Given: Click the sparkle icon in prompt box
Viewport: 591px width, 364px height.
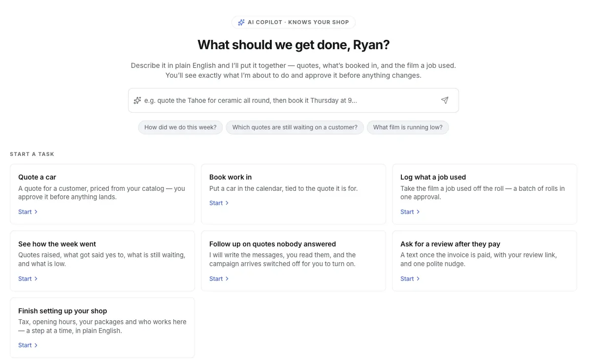Looking at the screenshot, I should coord(137,100).
